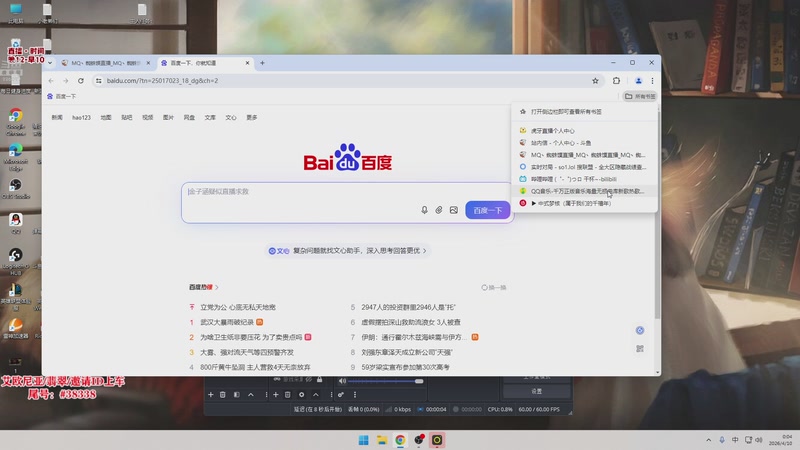800x450 pixels.
Task: Click the remove source trash icon in OBS
Action: click(x=288, y=394)
